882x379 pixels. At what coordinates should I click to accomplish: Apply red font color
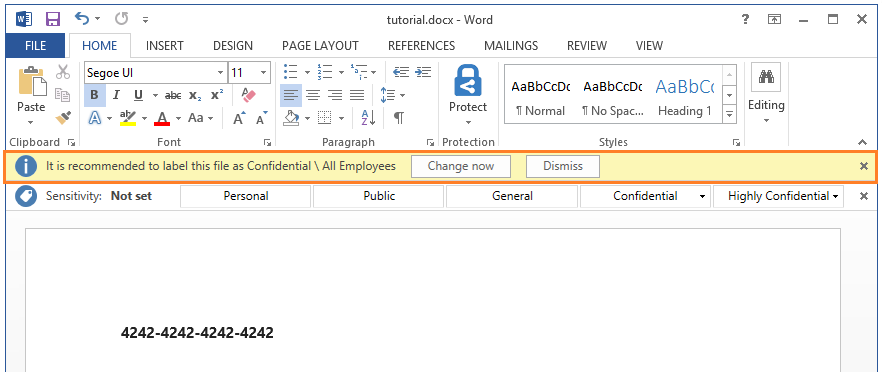click(x=162, y=118)
